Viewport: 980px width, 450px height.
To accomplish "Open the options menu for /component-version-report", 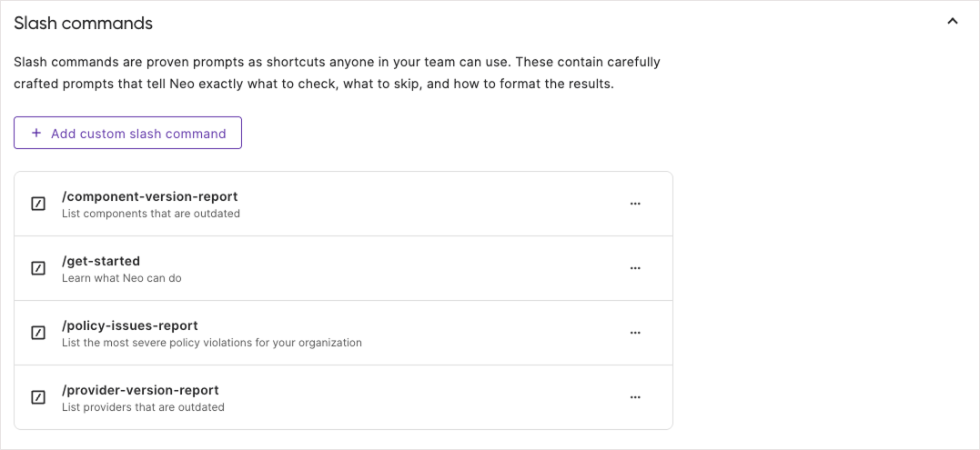I will pyautogui.click(x=635, y=204).
